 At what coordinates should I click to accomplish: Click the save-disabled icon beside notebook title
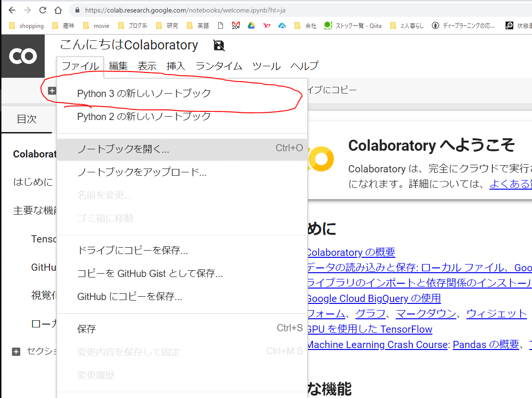[219, 46]
